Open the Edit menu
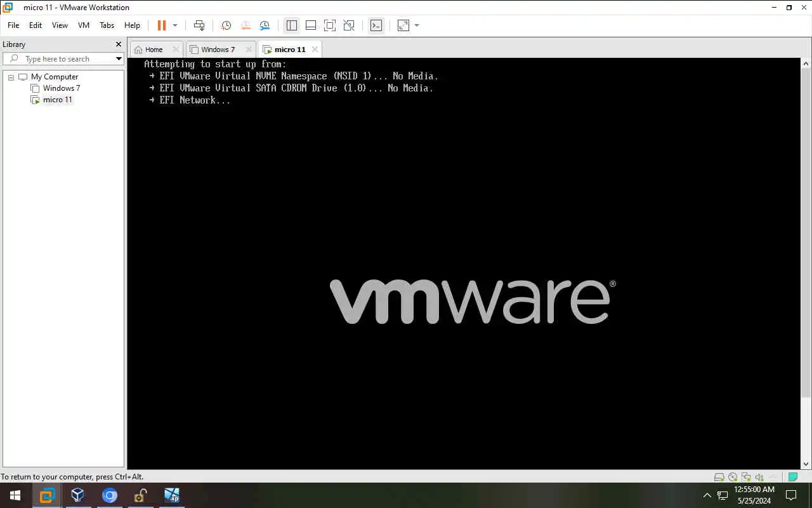812x508 pixels. [x=36, y=25]
